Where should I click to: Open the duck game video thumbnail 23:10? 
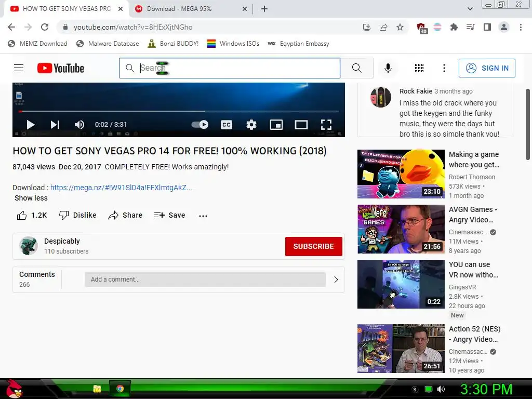click(x=401, y=174)
